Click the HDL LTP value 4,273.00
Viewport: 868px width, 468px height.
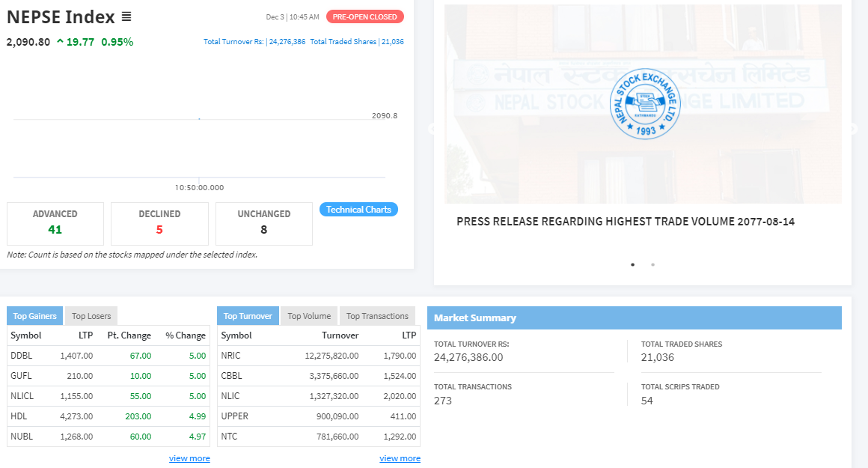(x=76, y=416)
